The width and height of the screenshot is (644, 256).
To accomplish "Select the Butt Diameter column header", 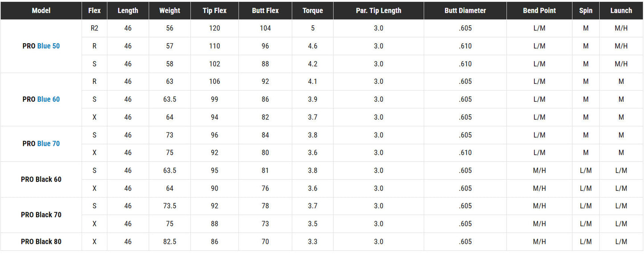I will [465, 10].
